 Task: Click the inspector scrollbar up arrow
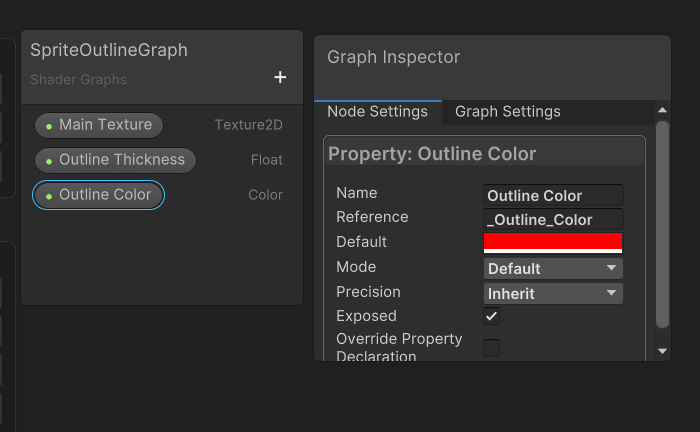point(662,110)
